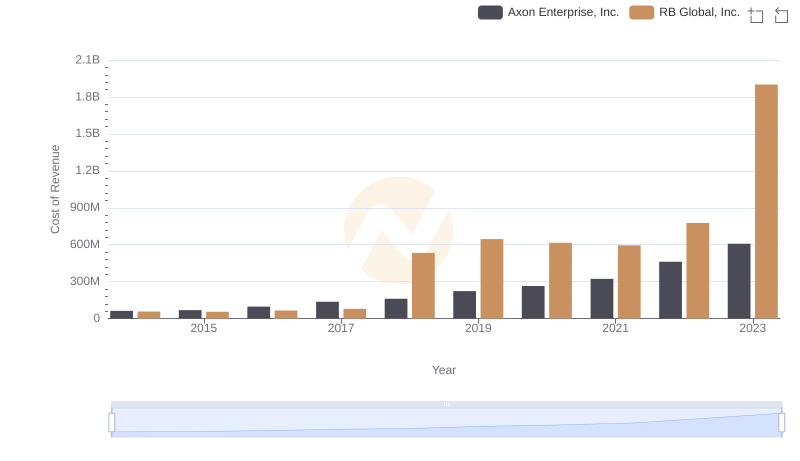Click inside the range slider preview area
The height and width of the screenshot is (461, 800).
pyautogui.click(x=446, y=423)
